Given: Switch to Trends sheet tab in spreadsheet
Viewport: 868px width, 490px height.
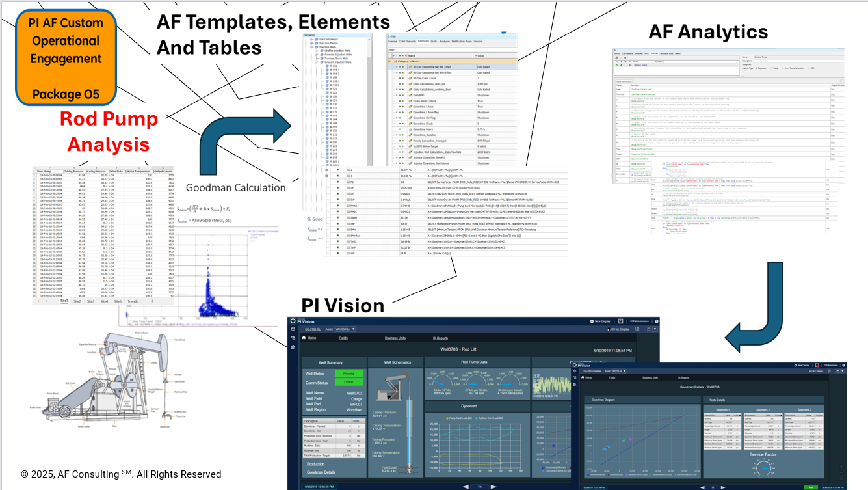Looking at the screenshot, I should 133,301.
